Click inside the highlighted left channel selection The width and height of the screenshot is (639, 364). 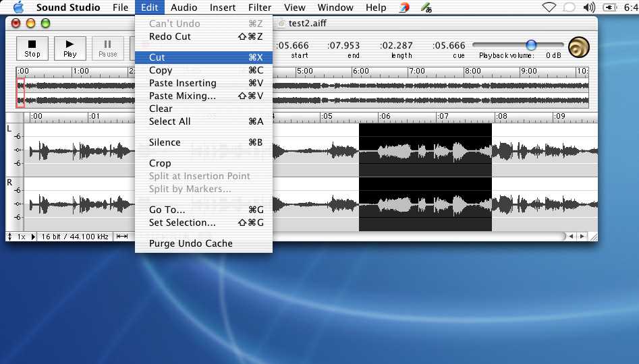click(425, 150)
